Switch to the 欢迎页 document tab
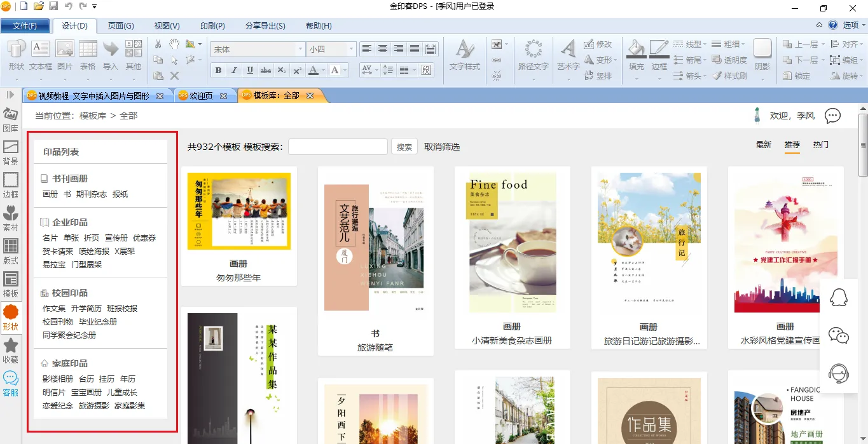Image resolution: width=868 pixels, height=444 pixels. click(202, 96)
